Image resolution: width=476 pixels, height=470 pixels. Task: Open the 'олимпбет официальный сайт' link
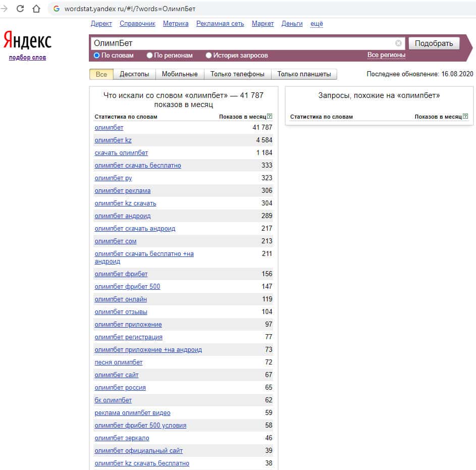[139, 451]
